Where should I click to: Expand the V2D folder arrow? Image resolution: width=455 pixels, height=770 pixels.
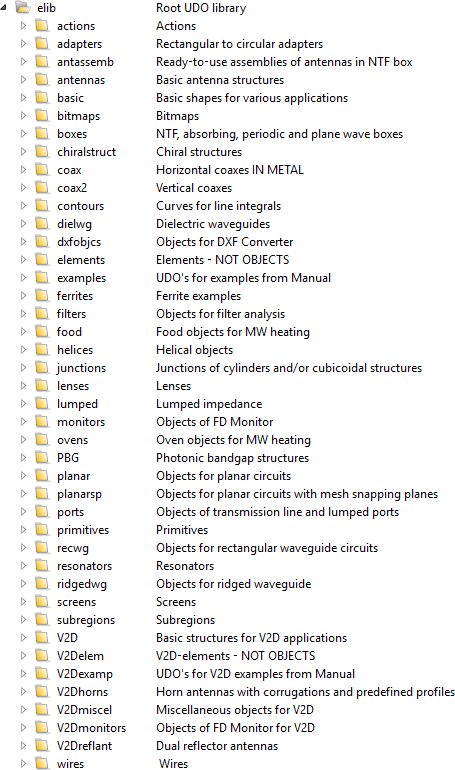(x=23, y=637)
